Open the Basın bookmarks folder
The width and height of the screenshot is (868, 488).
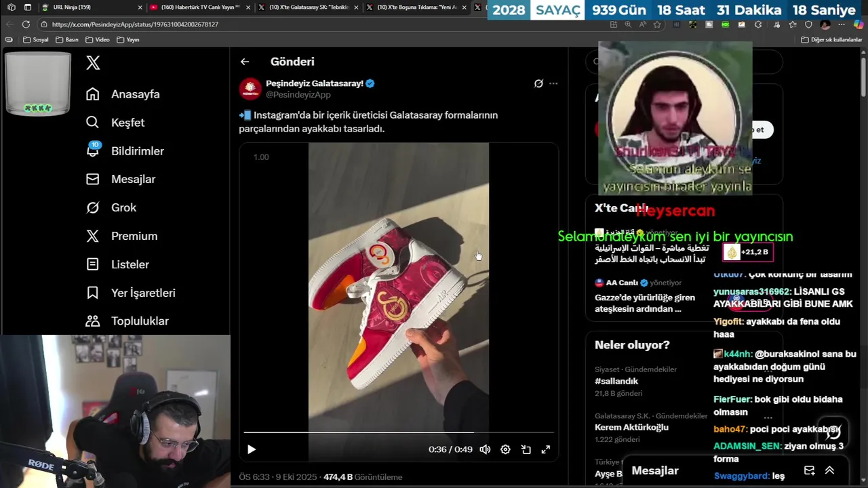67,40
